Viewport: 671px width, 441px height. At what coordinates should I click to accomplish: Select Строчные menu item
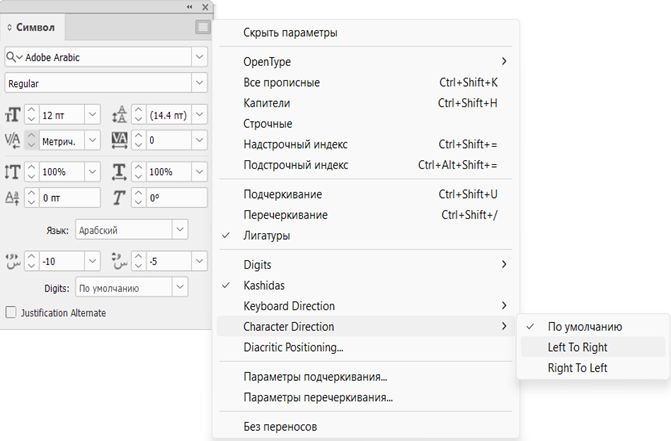point(365,124)
